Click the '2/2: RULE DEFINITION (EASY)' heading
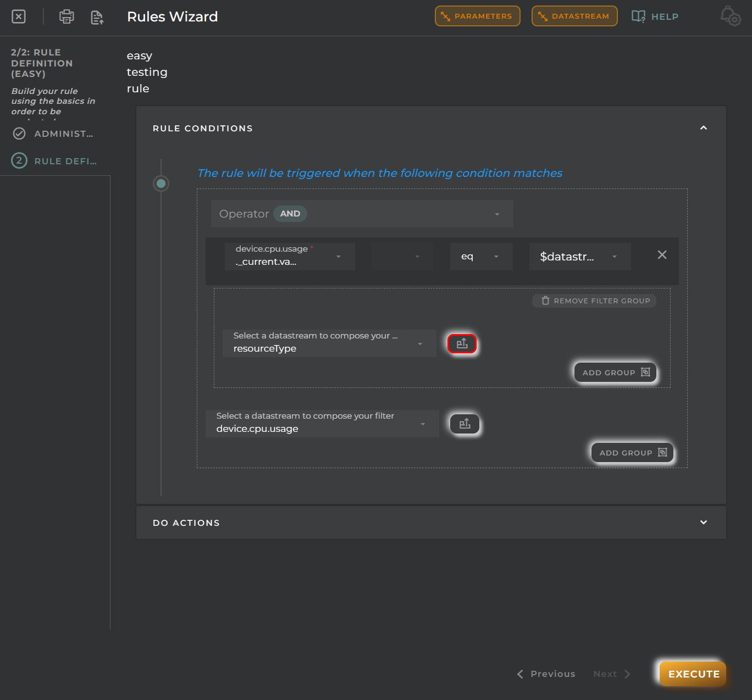The height and width of the screenshot is (700, 752). 42,63
